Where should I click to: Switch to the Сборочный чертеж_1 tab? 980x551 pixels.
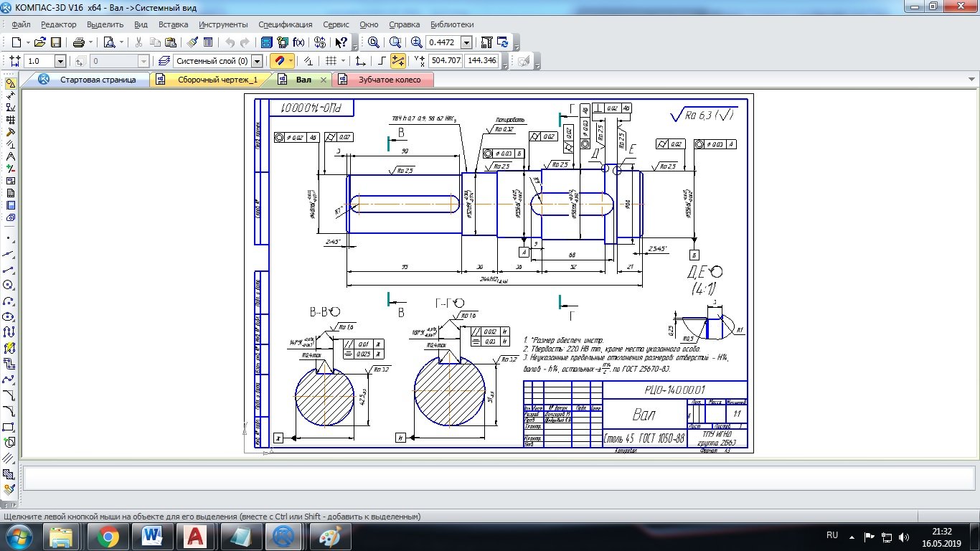coord(217,80)
